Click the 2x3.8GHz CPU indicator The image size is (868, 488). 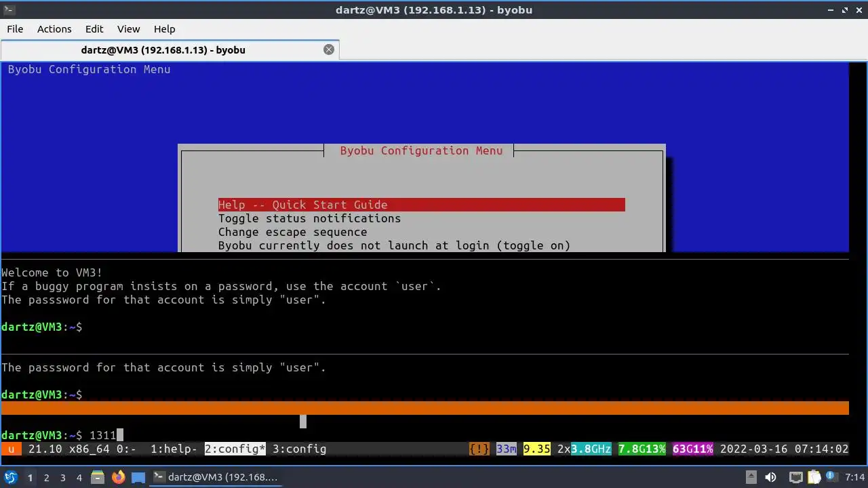click(x=584, y=449)
